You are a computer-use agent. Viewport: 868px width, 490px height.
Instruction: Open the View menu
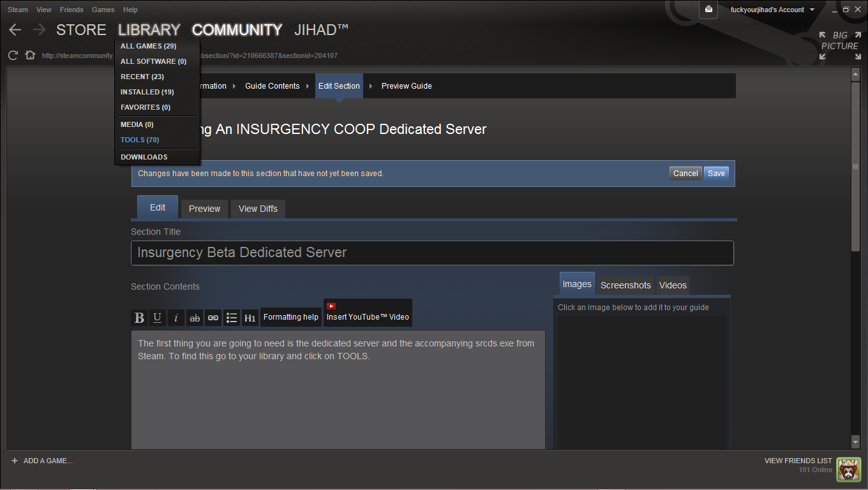(x=44, y=10)
